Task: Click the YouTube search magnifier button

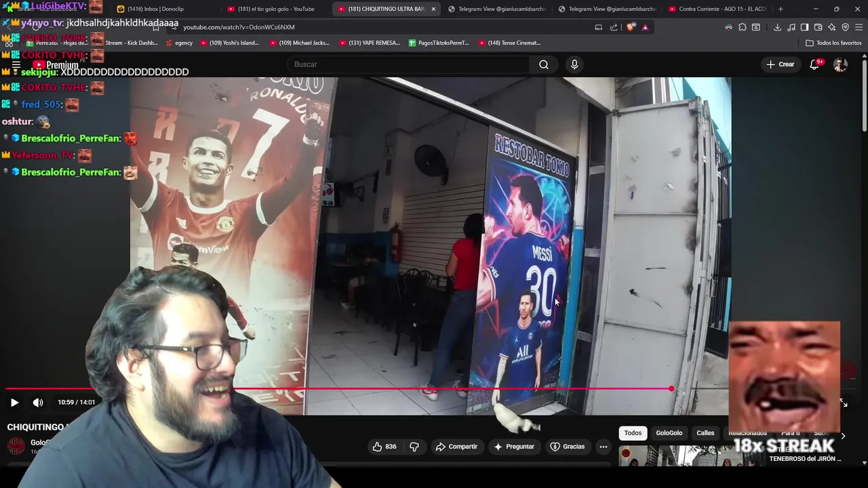Action: point(544,64)
